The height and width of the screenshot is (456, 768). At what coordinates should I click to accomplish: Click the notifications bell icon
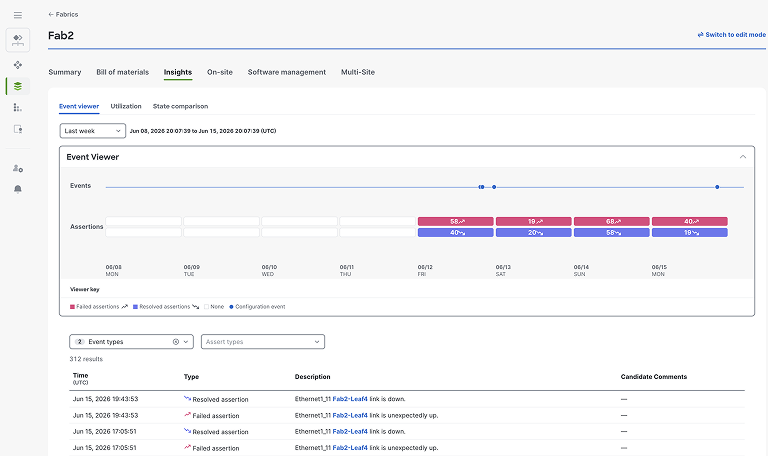[x=18, y=189]
